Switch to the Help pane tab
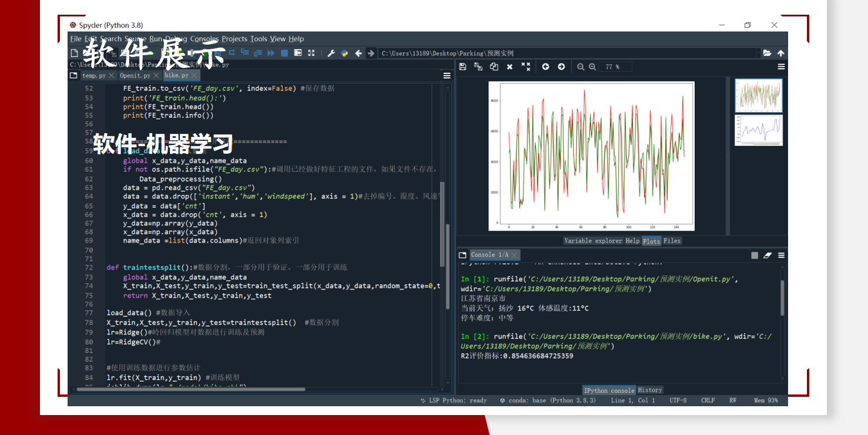Viewport: 868px width, 435px height. click(x=632, y=241)
